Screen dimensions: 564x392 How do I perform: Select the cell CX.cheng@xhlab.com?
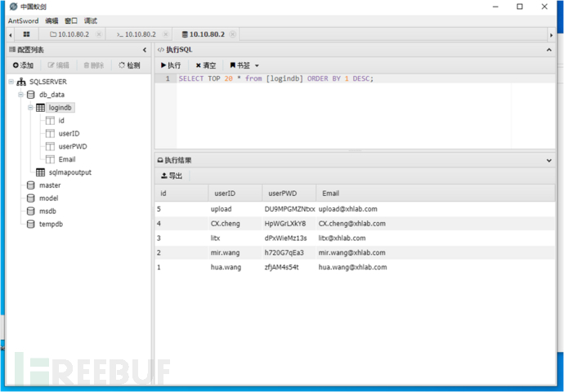[351, 224]
